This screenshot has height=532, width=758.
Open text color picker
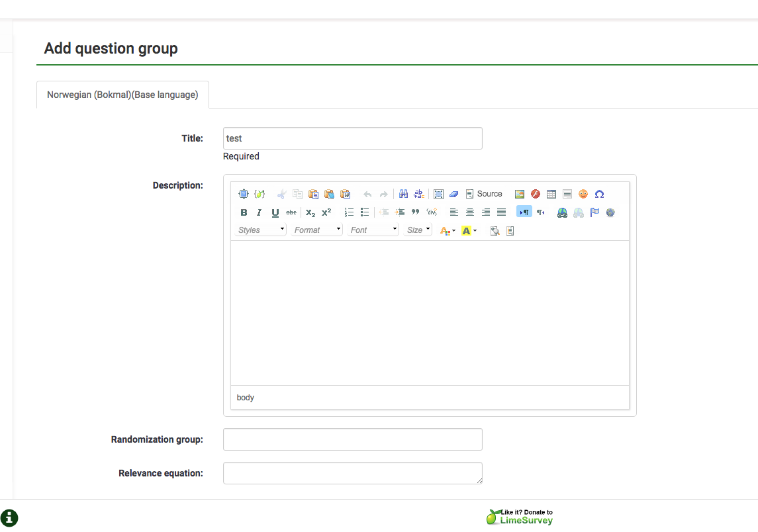[x=448, y=231]
